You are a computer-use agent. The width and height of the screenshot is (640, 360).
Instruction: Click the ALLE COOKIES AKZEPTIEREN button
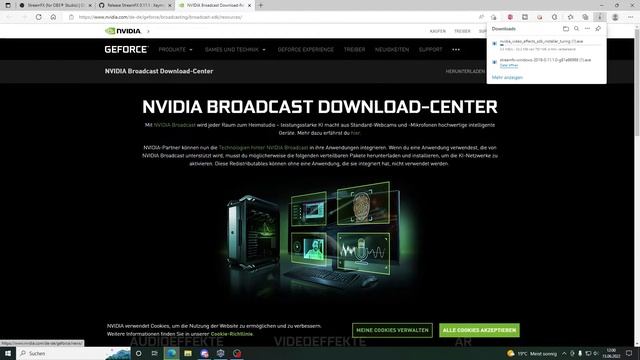tap(479, 330)
